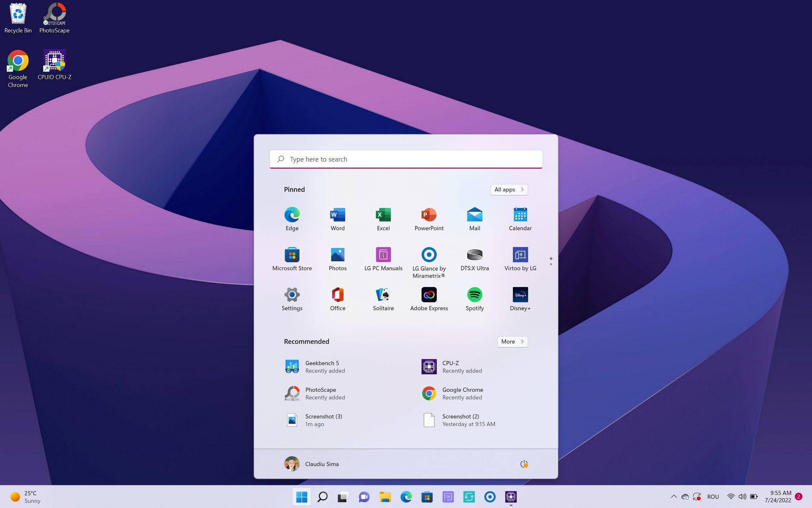Go to next pinned apps page dots
The height and width of the screenshot is (508, 812).
click(551, 261)
